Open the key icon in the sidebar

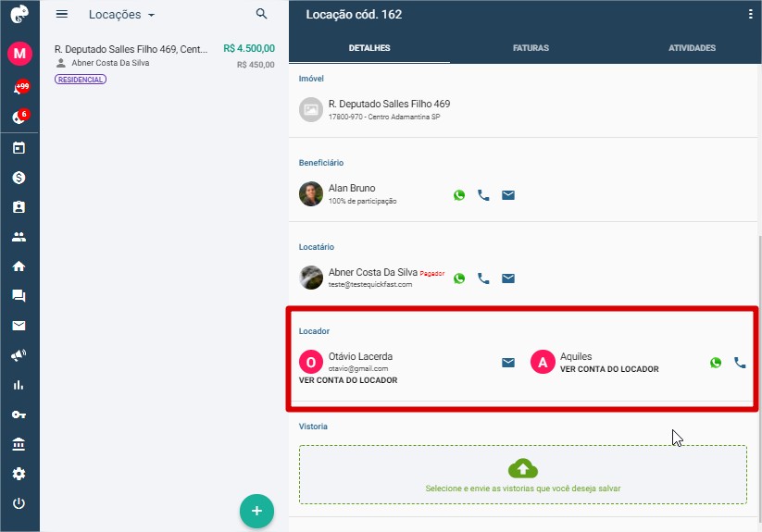tap(19, 414)
